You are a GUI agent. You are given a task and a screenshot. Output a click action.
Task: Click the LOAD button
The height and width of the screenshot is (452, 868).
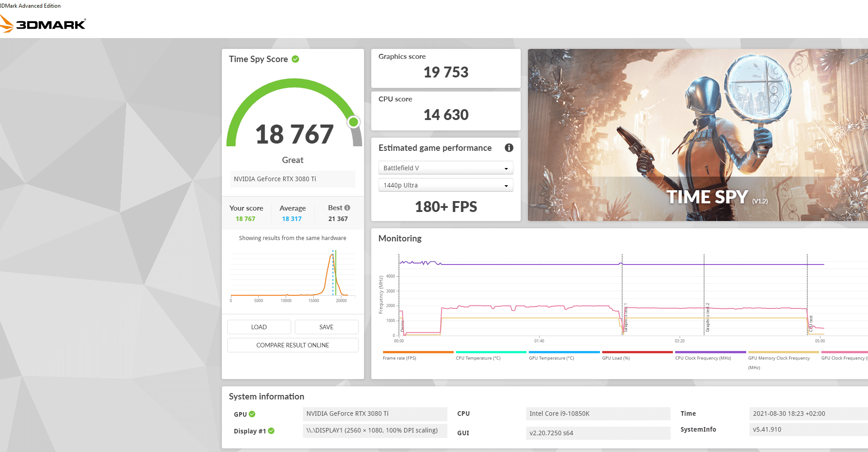click(259, 327)
